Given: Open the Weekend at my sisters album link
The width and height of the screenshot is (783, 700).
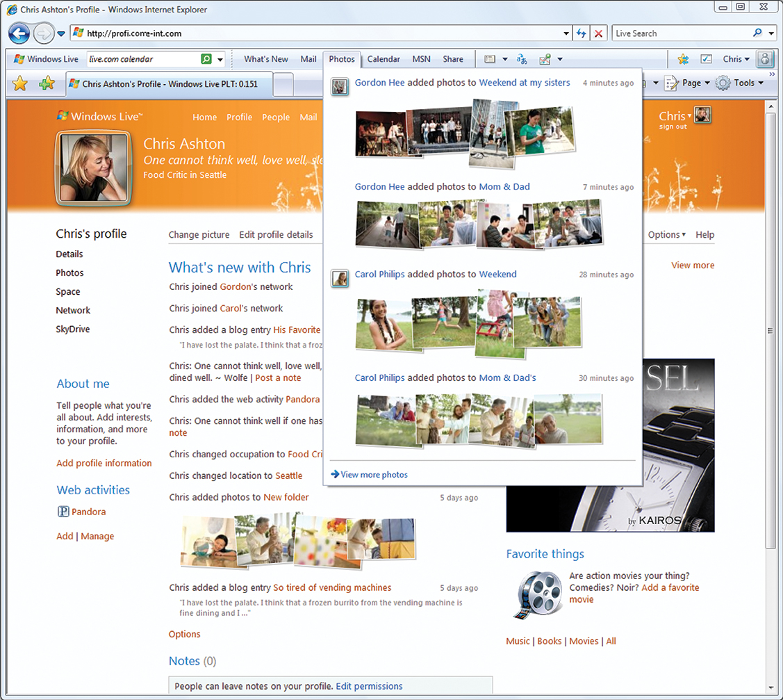Looking at the screenshot, I should (x=525, y=83).
